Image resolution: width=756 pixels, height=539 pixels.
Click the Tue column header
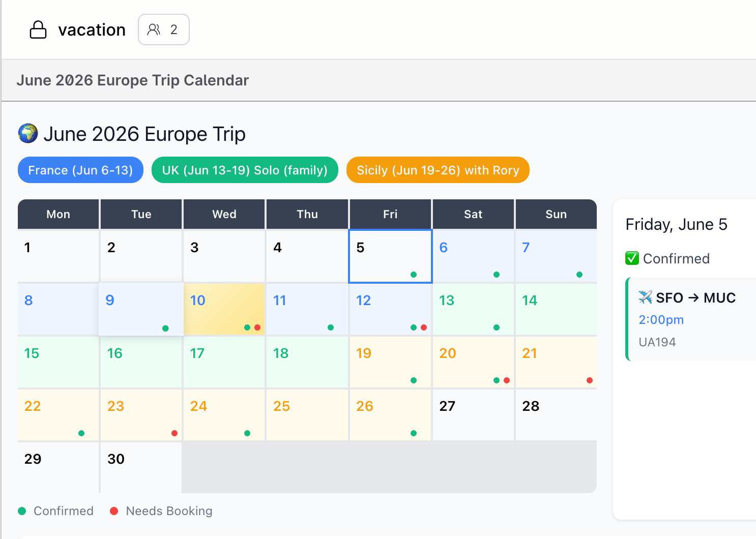(x=141, y=214)
